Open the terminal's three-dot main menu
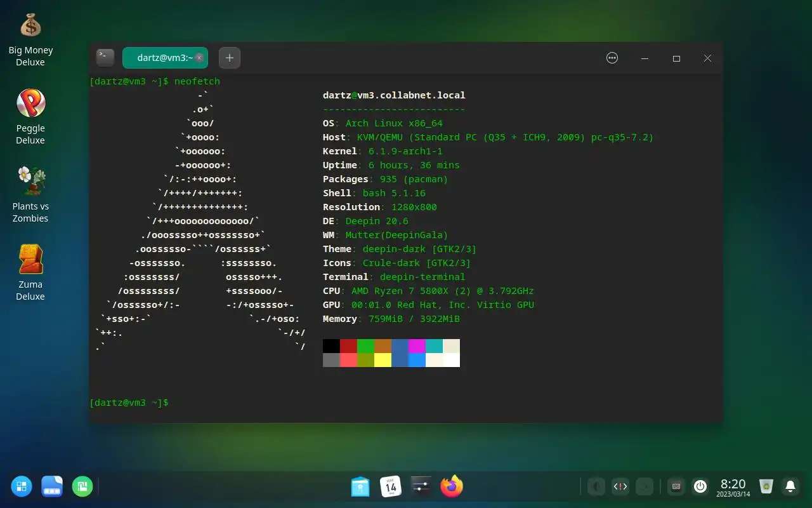Screen dimensions: 812x508 (612, 58)
